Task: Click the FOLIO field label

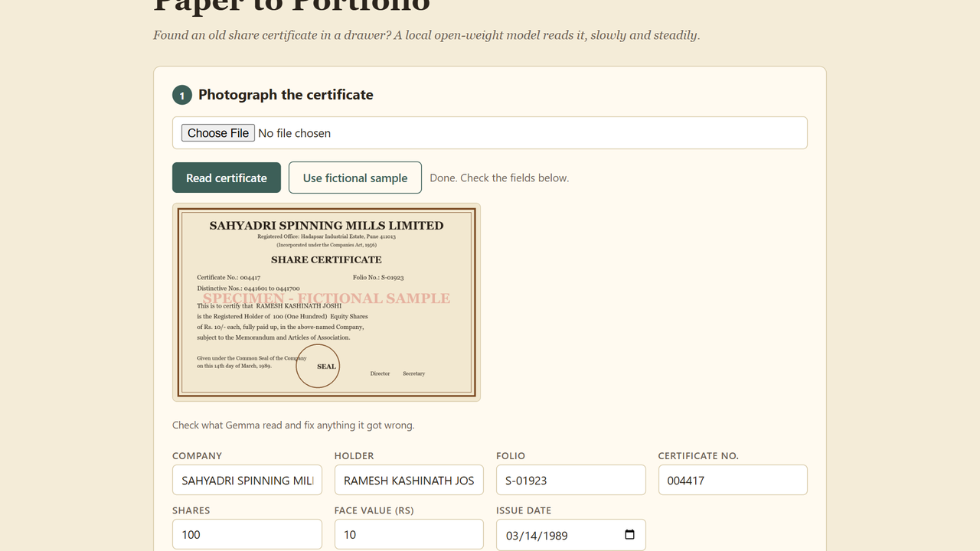Action: (x=511, y=455)
